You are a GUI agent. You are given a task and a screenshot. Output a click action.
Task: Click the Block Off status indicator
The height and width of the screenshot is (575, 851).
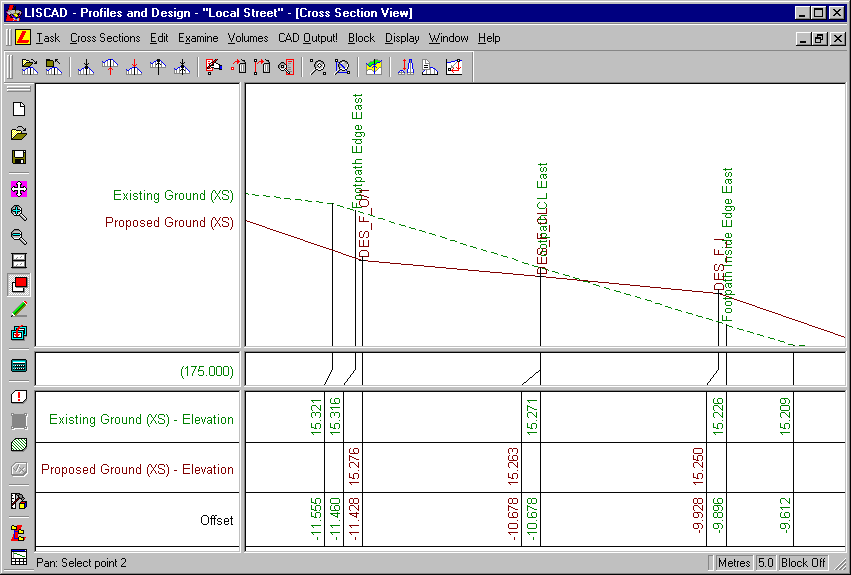click(x=803, y=563)
